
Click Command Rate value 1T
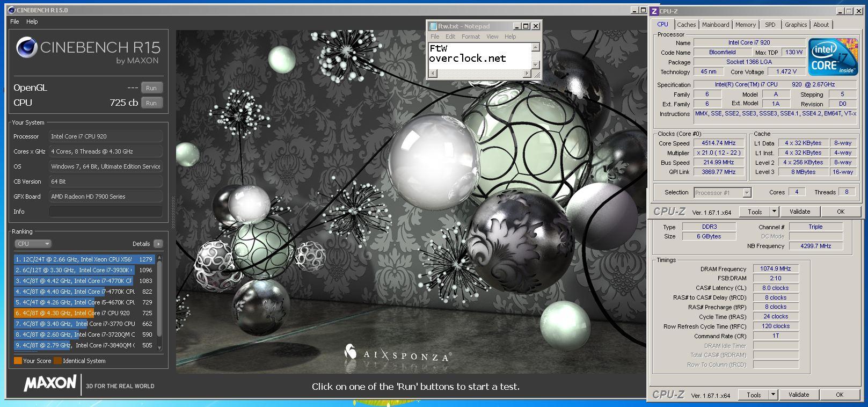[776, 336]
